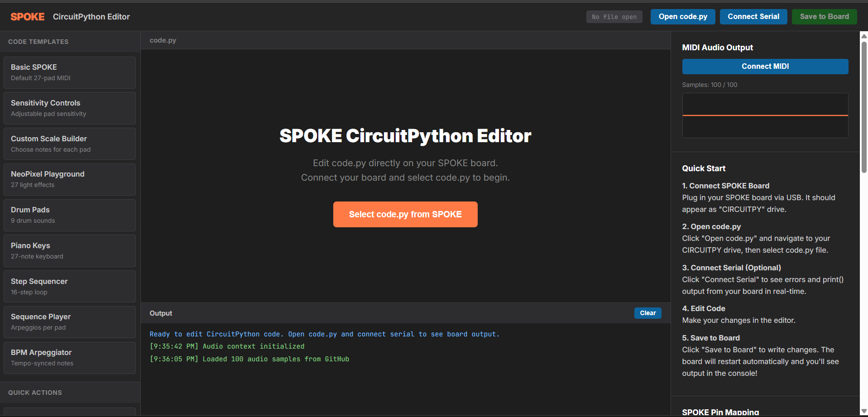This screenshot has height=417, width=868.
Task: Click the 'Samples: 100 / 100' text
Action: click(x=710, y=85)
